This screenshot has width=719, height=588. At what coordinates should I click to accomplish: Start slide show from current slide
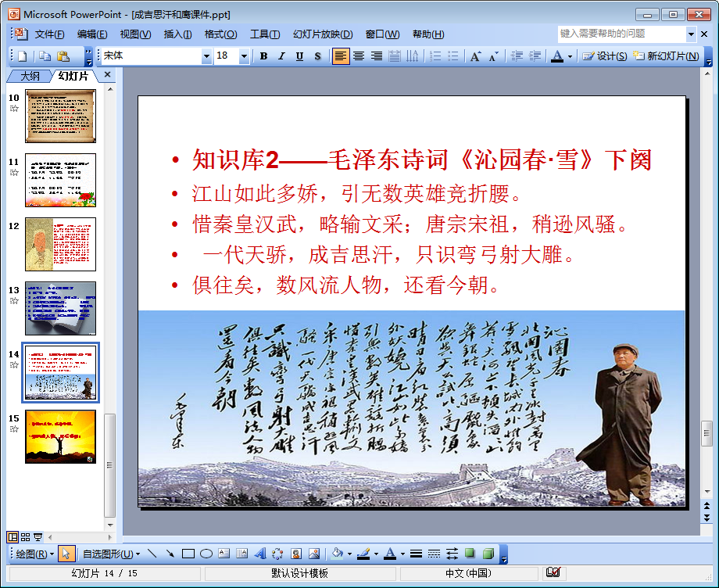click(38, 536)
